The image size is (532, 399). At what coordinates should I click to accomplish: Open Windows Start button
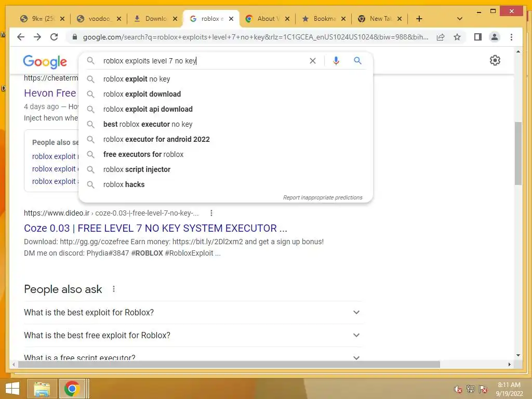12,389
